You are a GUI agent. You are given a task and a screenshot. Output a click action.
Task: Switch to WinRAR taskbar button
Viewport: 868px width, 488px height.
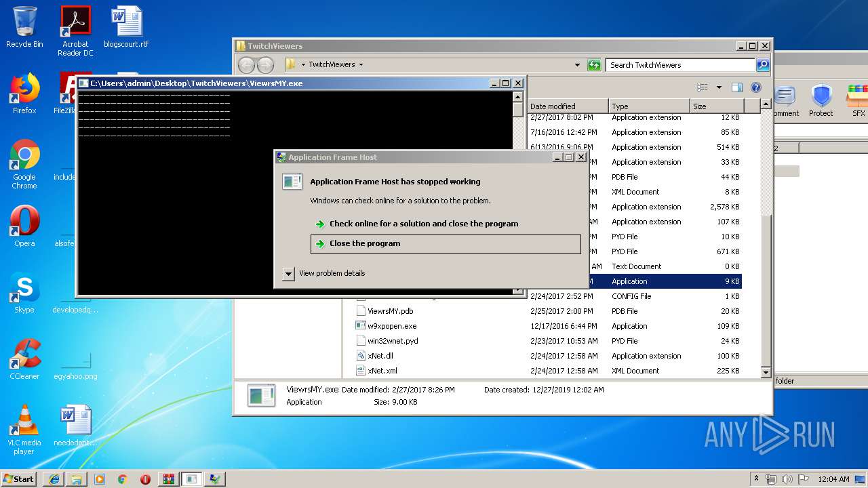click(x=169, y=479)
